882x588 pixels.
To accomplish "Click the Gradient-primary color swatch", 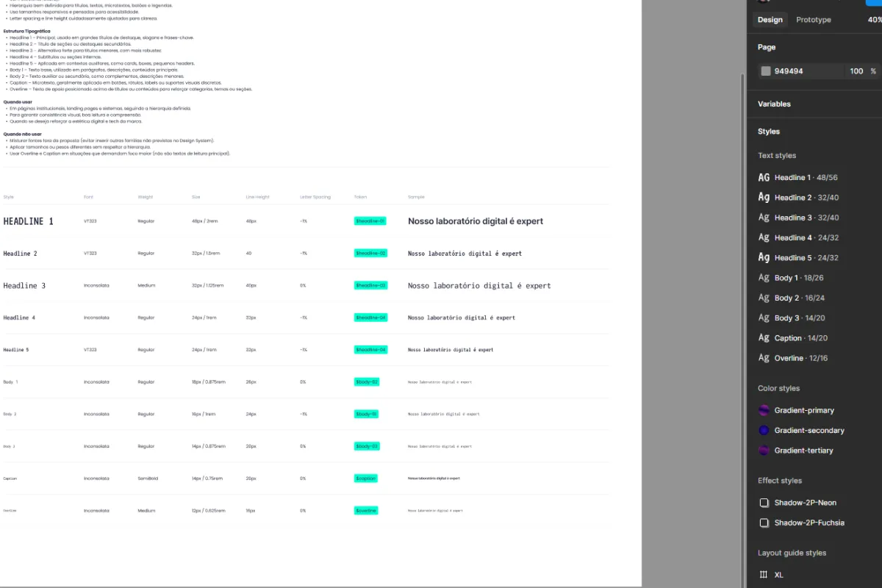I will coord(764,410).
